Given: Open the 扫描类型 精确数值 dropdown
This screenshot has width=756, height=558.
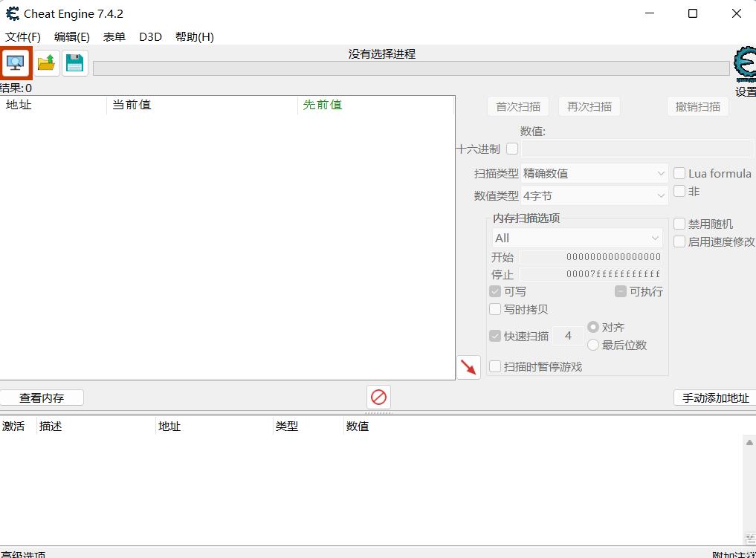Looking at the screenshot, I should (x=595, y=173).
